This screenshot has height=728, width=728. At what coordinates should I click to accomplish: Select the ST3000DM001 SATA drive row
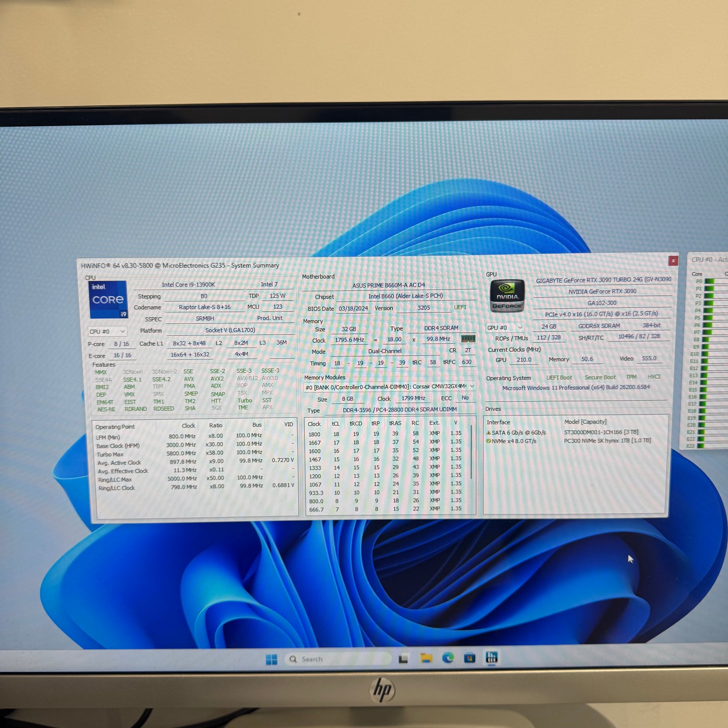[x=601, y=432]
